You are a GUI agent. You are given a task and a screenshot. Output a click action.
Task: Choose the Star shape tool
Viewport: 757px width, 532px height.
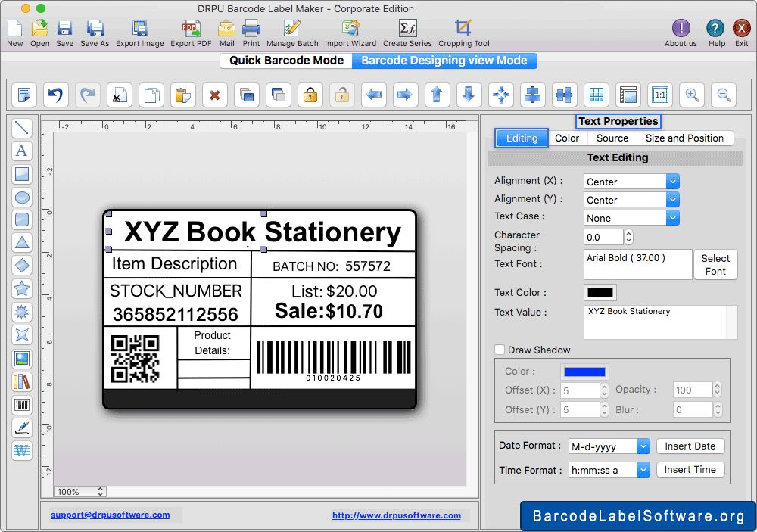click(22, 288)
